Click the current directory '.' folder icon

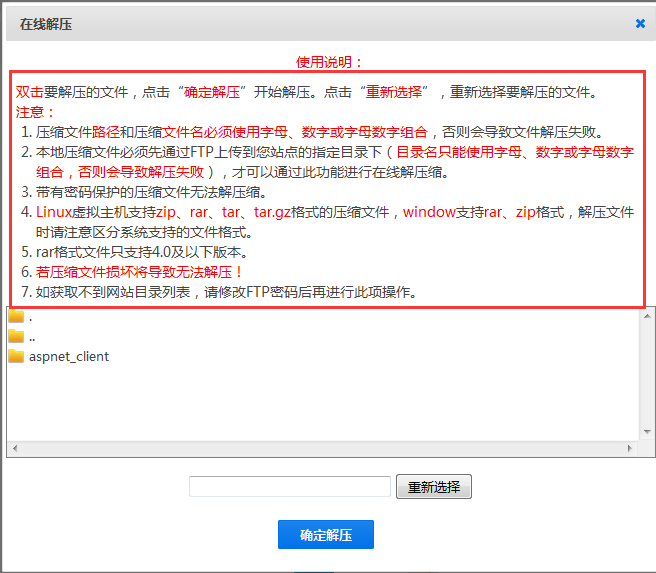pyautogui.click(x=16, y=316)
